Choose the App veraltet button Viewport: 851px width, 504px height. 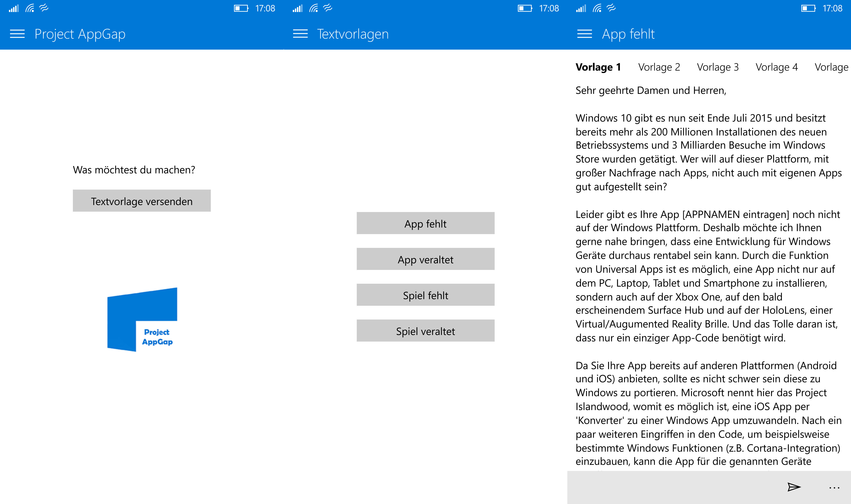tap(425, 259)
